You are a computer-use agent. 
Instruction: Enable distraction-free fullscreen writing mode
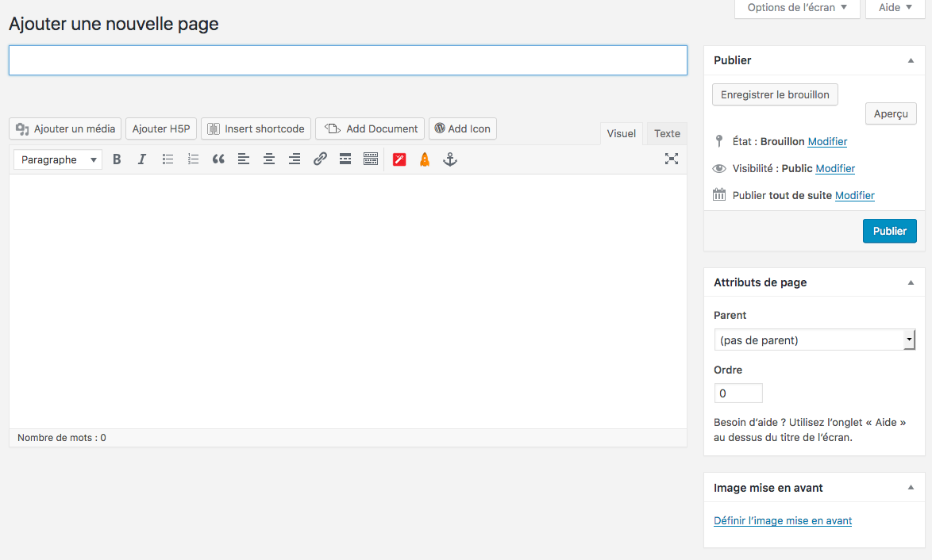671,159
